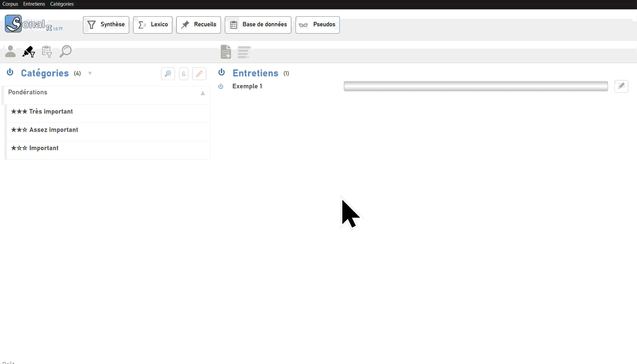Select the highlighter categories tool icon
This screenshot has width=637, height=364.
click(29, 51)
